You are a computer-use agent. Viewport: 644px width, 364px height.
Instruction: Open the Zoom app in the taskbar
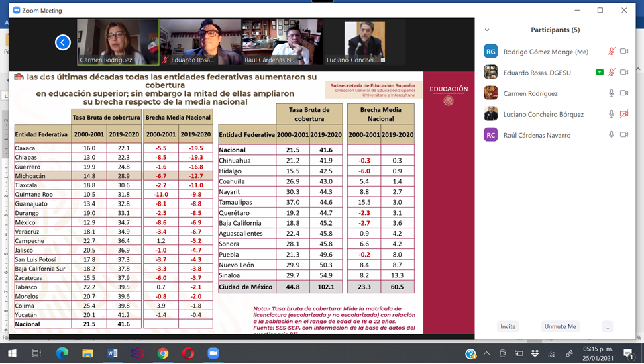(x=213, y=353)
